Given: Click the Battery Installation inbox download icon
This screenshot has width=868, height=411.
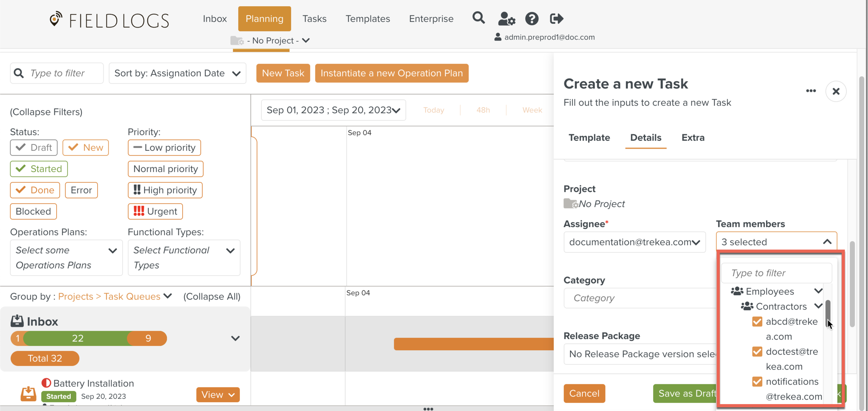Looking at the screenshot, I should tap(28, 394).
